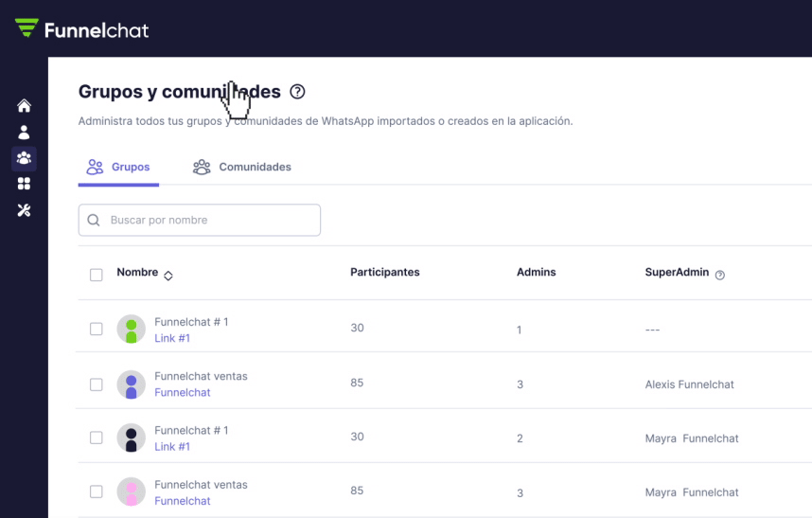This screenshot has width=812, height=518.
Task: Open Link #1 of the first group
Action: 172,338
